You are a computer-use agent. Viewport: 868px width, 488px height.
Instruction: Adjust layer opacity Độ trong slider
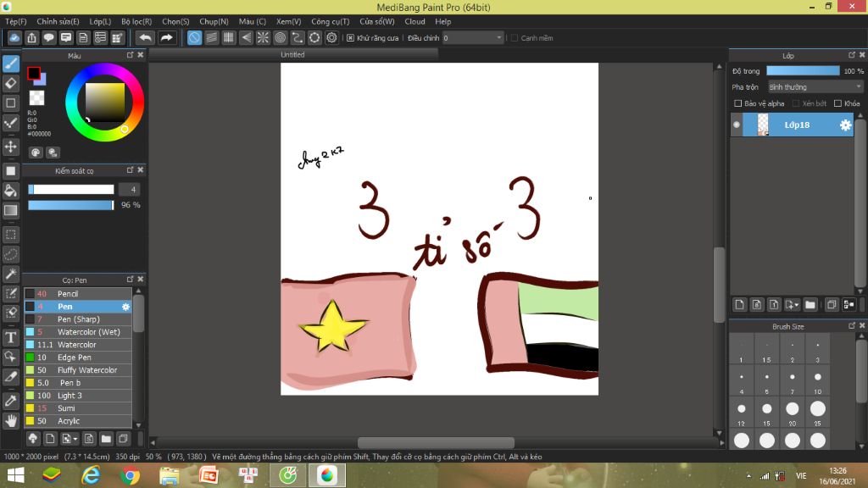[x=803, y=71]
